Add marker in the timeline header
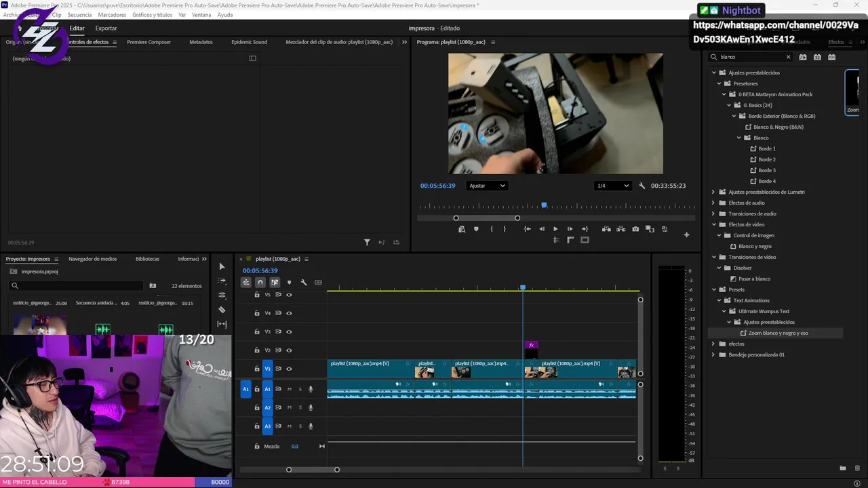 [289, 283]
